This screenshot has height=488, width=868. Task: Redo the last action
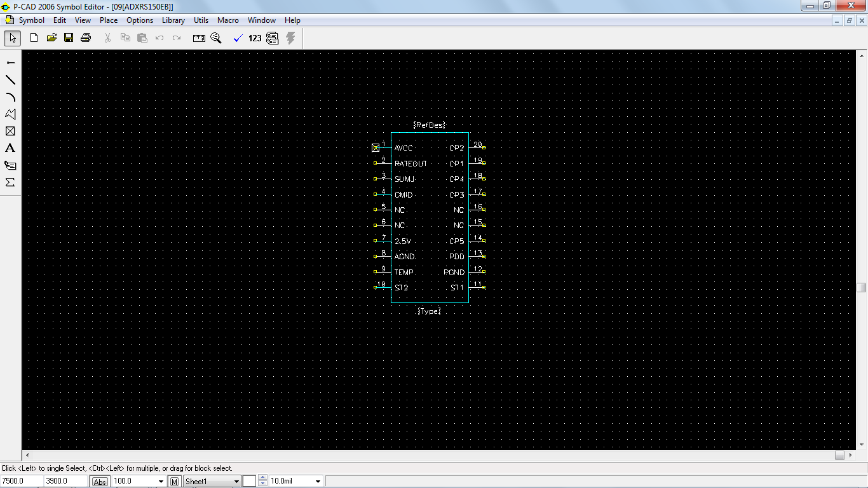pos(177,38)
